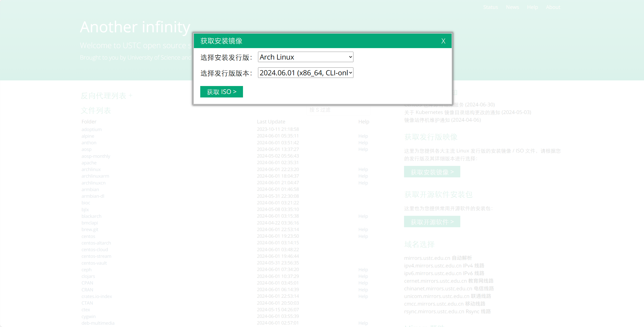Screen dimensions: 644x327
Task: Select mirrors.ustc.edu.cn 自动解析 domain
Action: tap(438, 258)
